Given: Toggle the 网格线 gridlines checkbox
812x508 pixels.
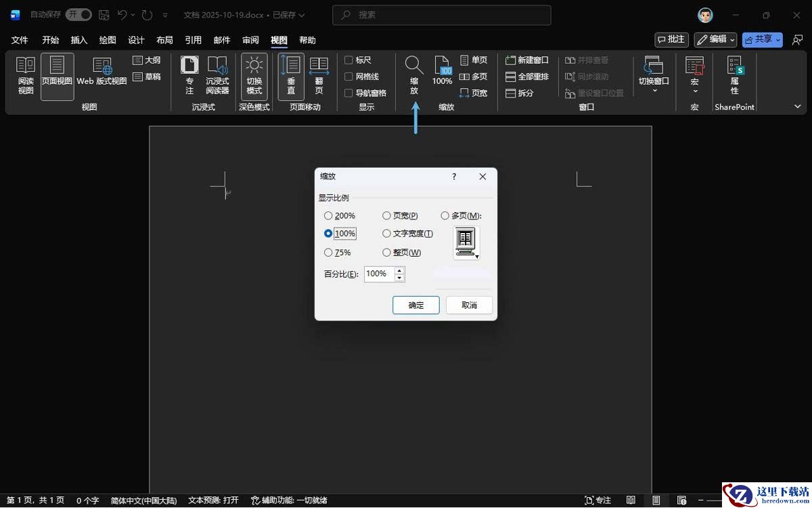Looking at the screenshot, I should pos(349,77).
